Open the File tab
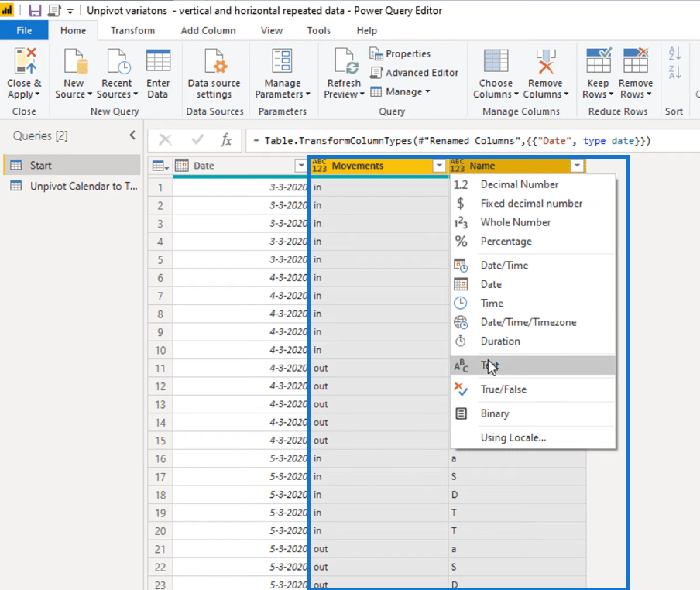The image size is (700, 590). (x=24, y=30)
